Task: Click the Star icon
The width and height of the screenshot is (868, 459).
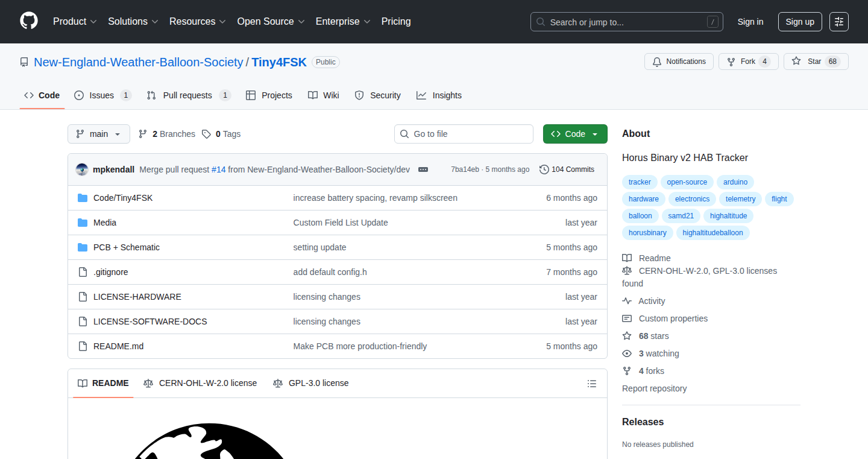Action: [796, 62]
